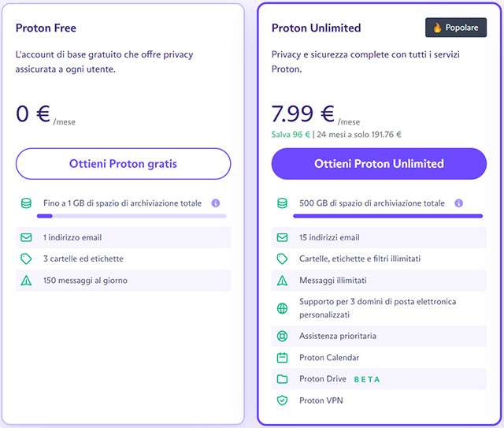Image resolution: width=504 pixels, height=428 pixels.
Task: Click the calendar icon beside Proton Calendar
Action: point(282,357)
